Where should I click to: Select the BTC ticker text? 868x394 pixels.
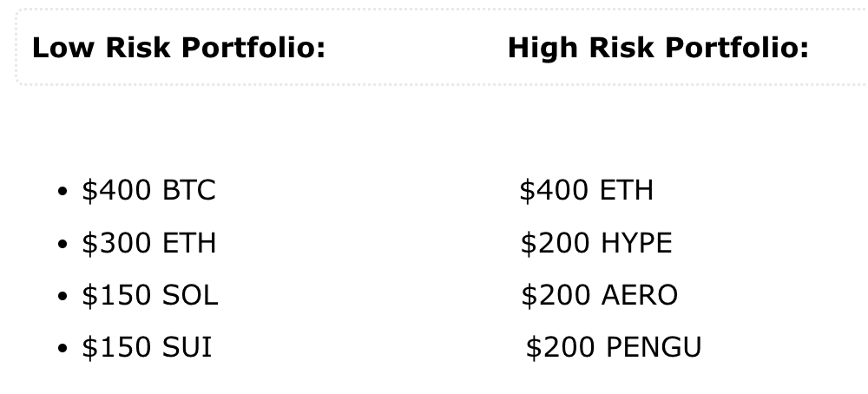click(188, 190)
